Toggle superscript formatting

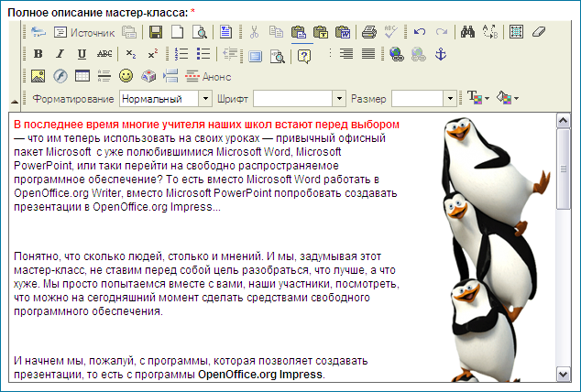pos(152,54)
